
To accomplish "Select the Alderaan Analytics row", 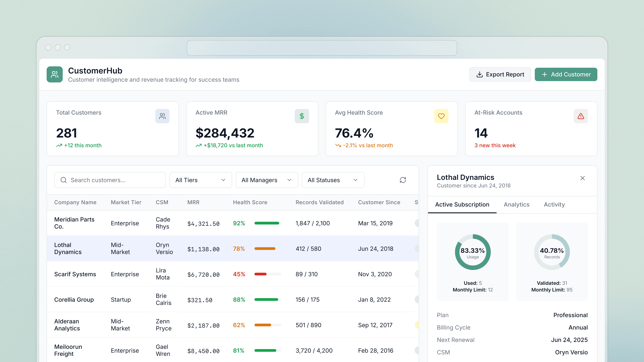I will coord(233,325).
